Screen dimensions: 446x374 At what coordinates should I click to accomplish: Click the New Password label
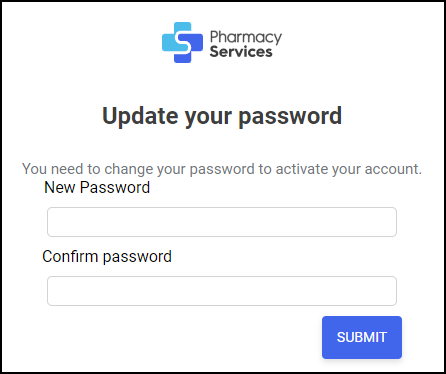coord(97,187)
